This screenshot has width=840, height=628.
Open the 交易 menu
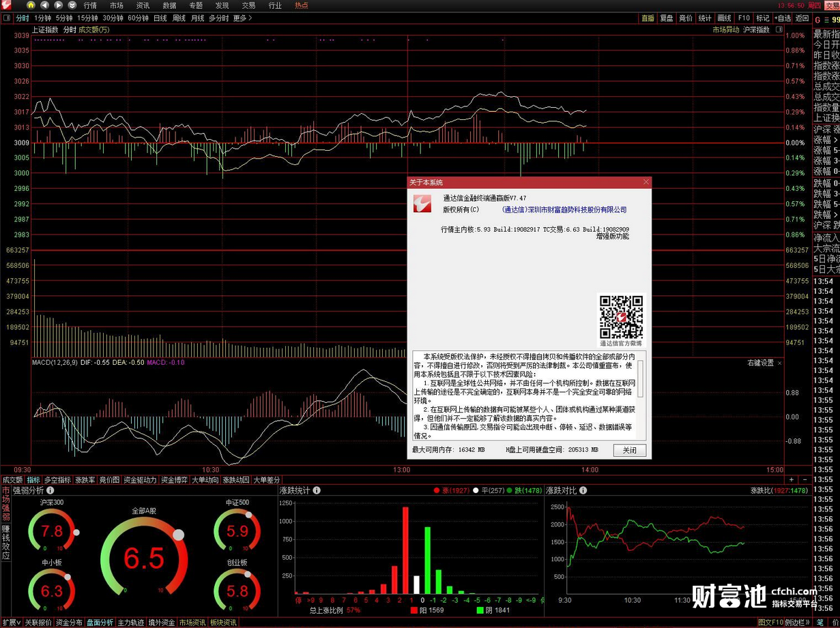pos(248,5)
